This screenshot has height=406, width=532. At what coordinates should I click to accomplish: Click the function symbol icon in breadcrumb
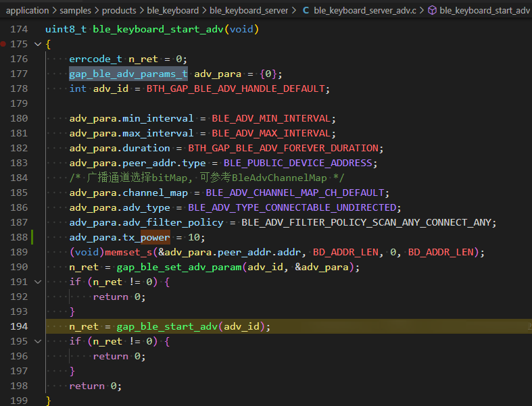431,10
